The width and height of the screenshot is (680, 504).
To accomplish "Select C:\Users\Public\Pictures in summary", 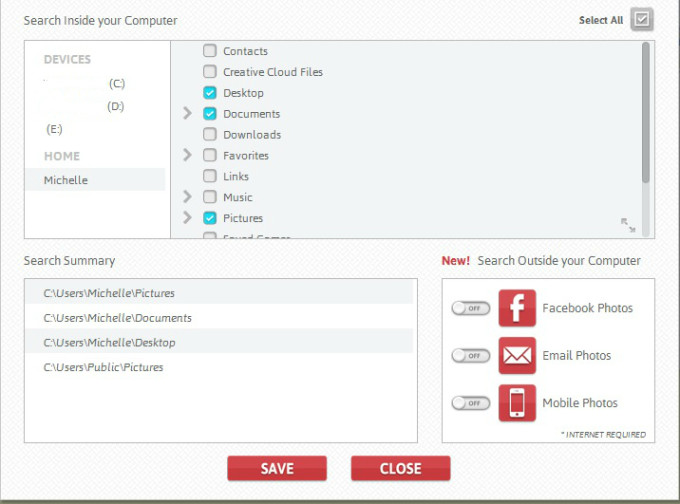I will (x=219, y=367).
